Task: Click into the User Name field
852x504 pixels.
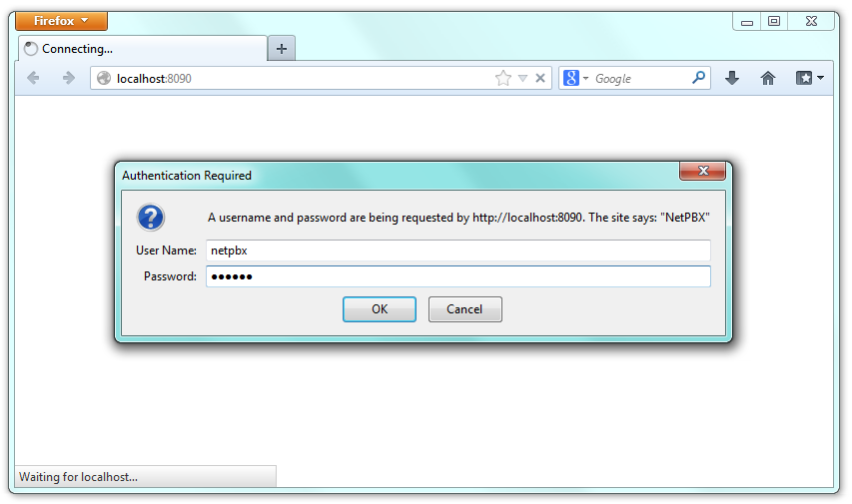Action: click(457, 251)
